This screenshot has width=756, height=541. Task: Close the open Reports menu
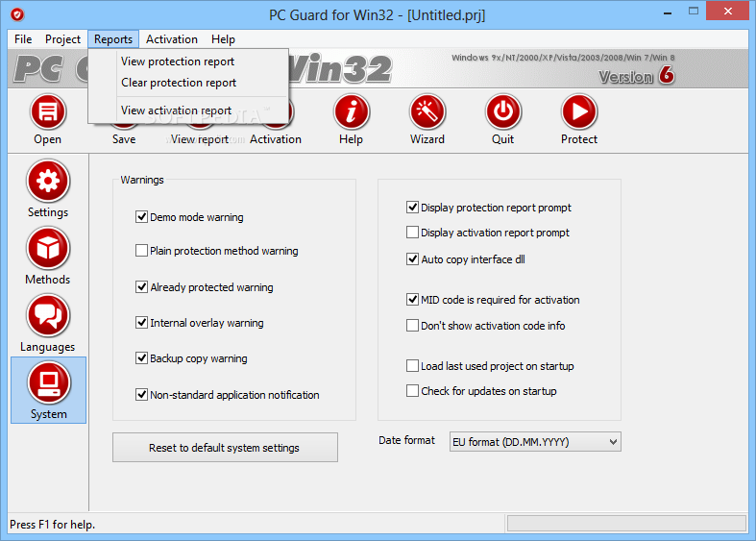tap(113, 39)
